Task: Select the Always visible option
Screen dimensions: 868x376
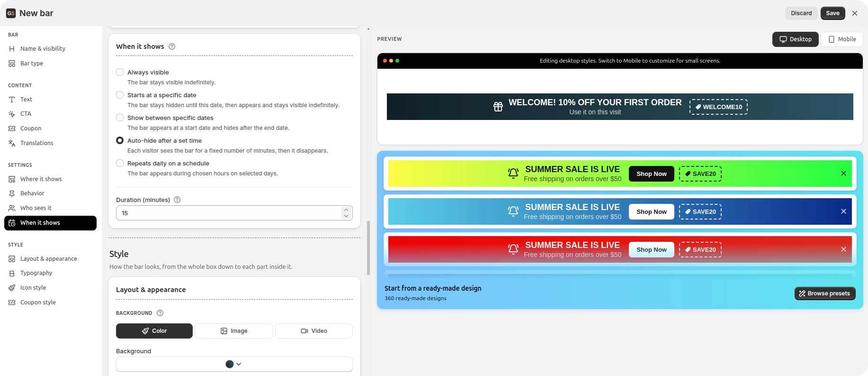Action: (x=120, y=72)
